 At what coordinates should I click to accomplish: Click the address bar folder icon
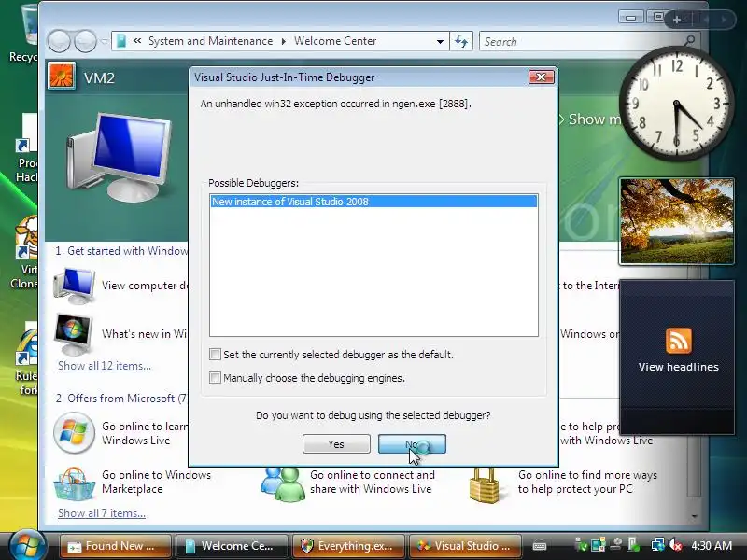point(121,41)
